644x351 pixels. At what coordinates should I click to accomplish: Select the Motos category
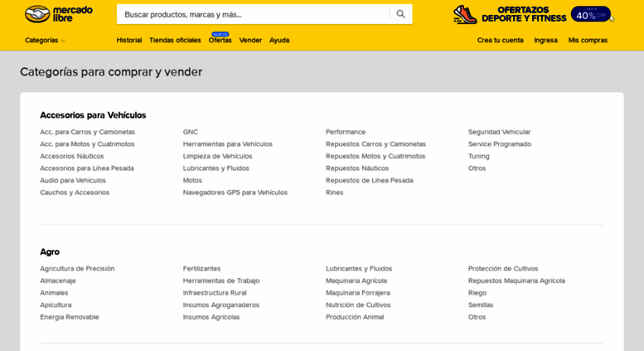(x=192, y=180)
